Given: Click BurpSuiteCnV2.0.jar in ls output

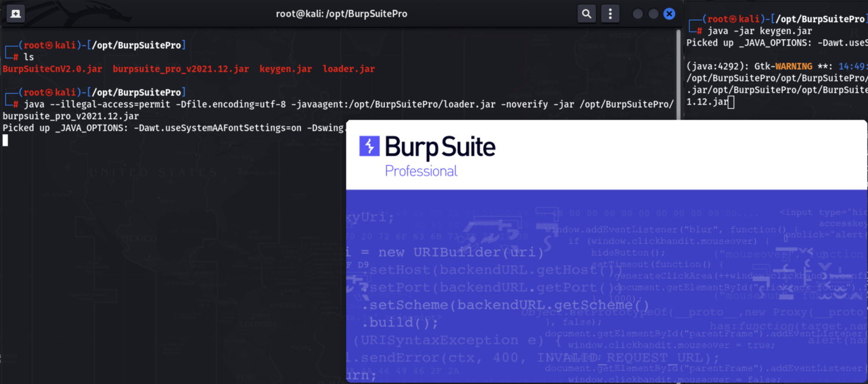Looking at the screenshot, I should pos(53,69).
